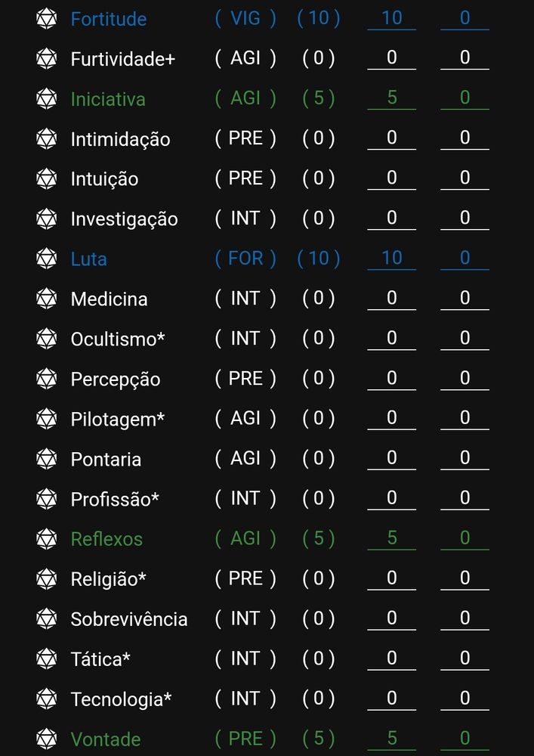The image size is (534, 756).
Task: Click the dice icon beside Luta
Action: pyautogui.click(x=47, y=259)
